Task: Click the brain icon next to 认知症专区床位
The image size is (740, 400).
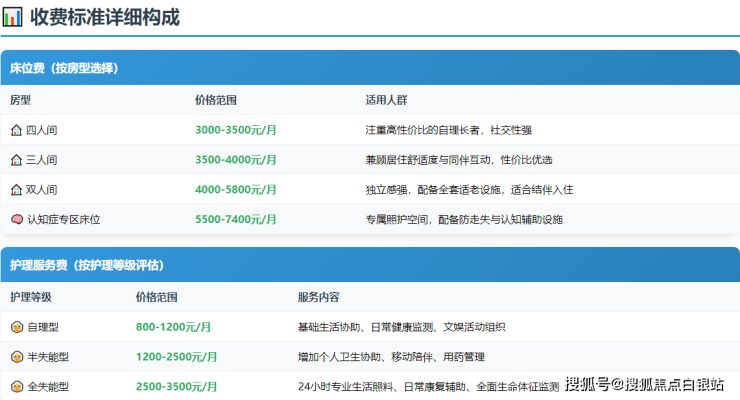Action: click(16, 219)
